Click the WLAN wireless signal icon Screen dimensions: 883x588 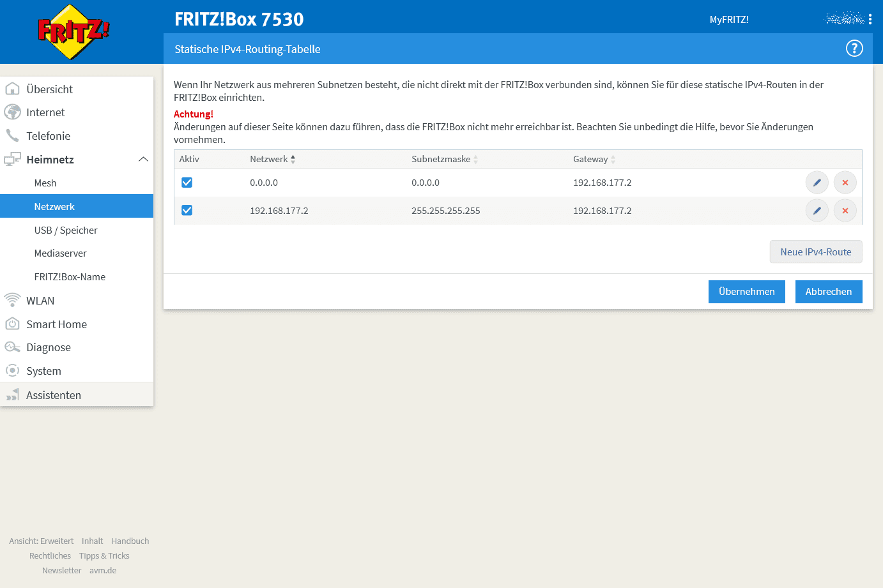[x=12, y=300]
